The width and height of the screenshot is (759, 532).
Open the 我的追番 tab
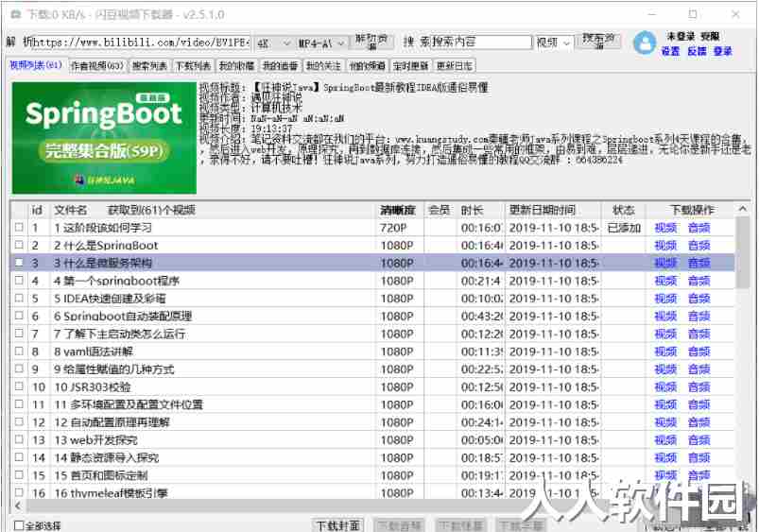pos(280,65)
